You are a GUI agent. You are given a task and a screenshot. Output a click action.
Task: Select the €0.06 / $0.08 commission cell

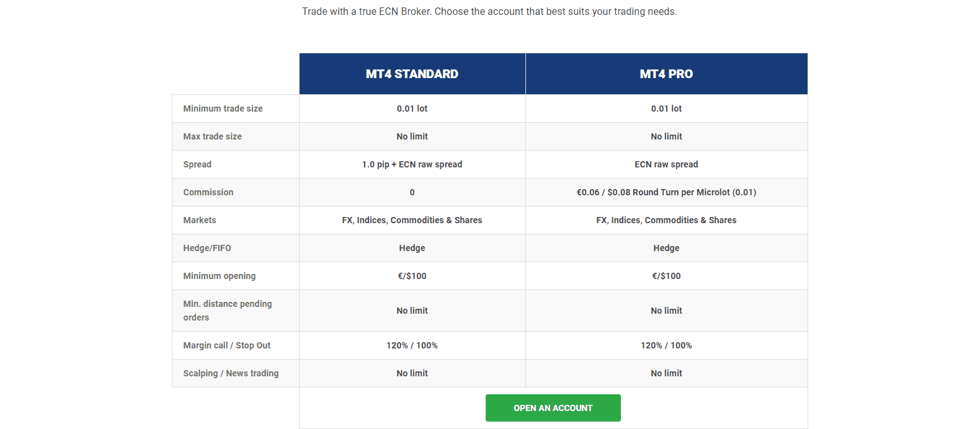coord(666,192)
